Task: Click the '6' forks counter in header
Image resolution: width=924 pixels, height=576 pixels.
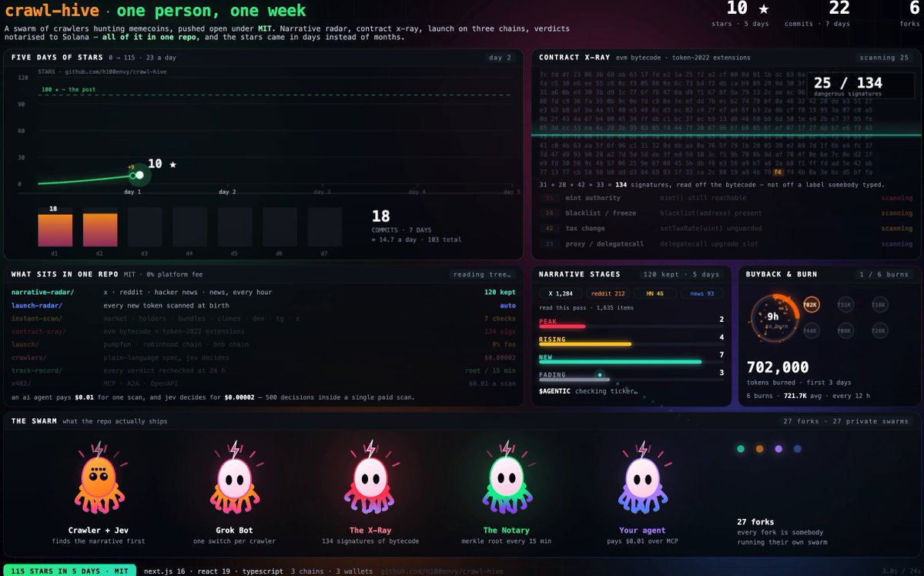Action: pyautogui.click(x=915, y=8)
